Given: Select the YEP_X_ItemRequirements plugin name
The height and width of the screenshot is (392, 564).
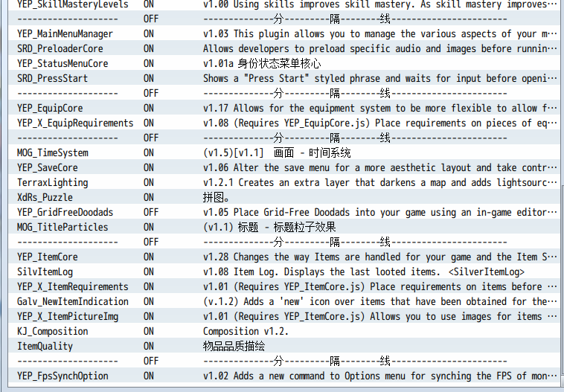Looking at the screenshot, I should pos(73,286).
